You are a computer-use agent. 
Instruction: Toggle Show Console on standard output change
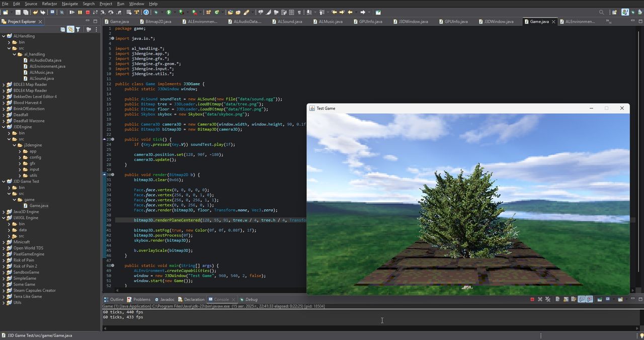582,299
